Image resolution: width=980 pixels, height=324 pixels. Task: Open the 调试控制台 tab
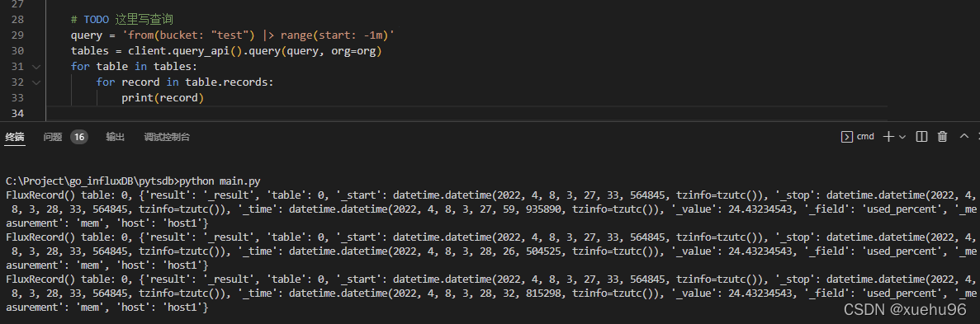point(167,138)
